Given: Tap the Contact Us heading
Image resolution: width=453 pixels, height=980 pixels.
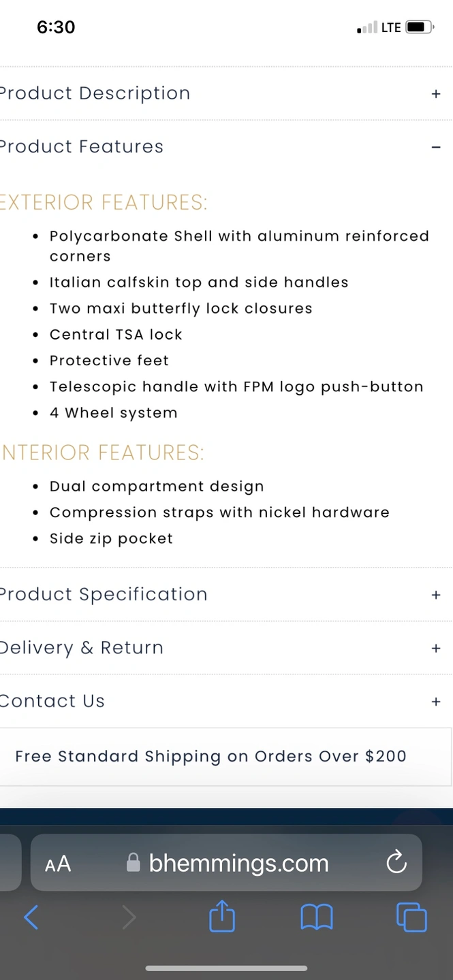Looking at the screenshot, I should [x=52, y=701].
